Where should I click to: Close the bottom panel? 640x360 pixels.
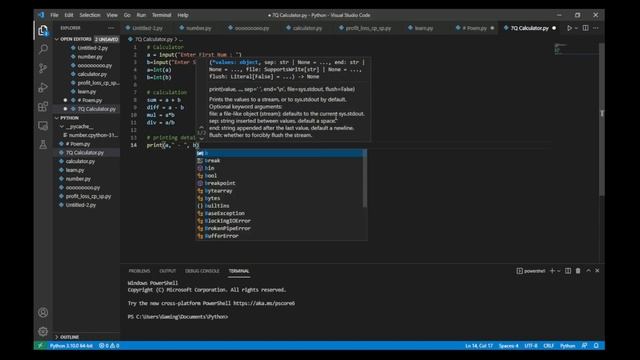tap(597, 271)
